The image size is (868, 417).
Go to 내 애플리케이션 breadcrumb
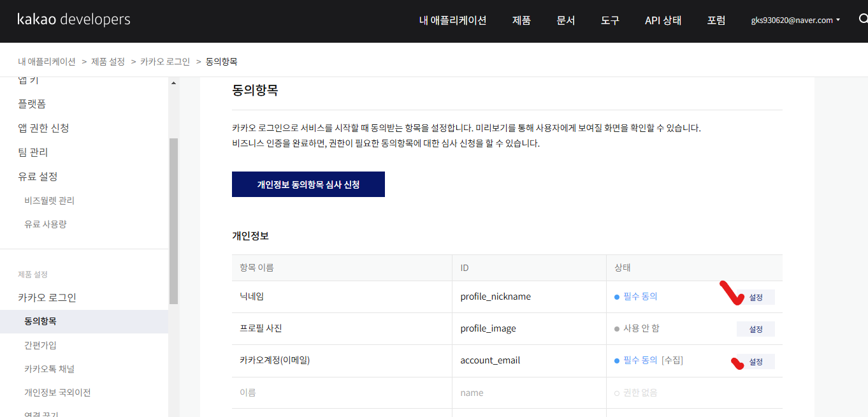47,62
